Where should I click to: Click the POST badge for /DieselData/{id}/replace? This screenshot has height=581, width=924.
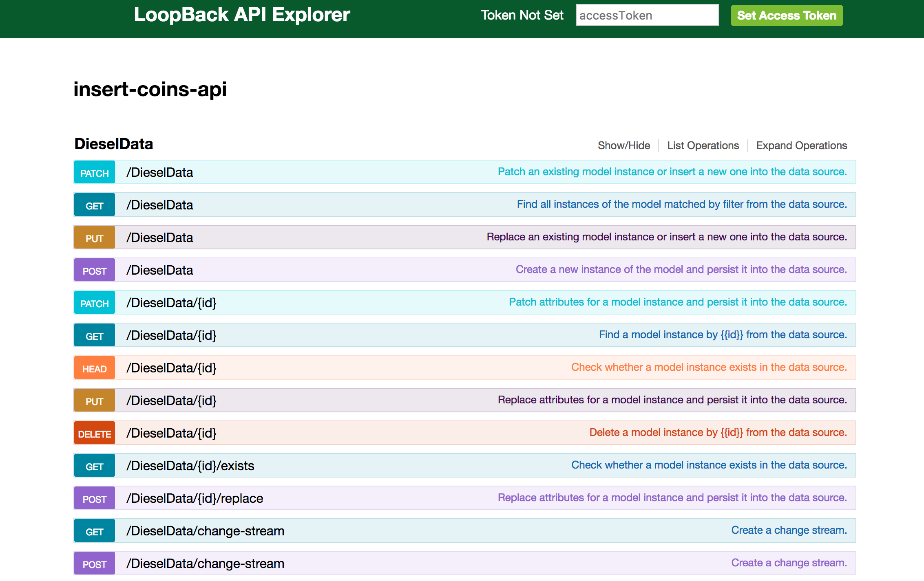click(94, 498)
